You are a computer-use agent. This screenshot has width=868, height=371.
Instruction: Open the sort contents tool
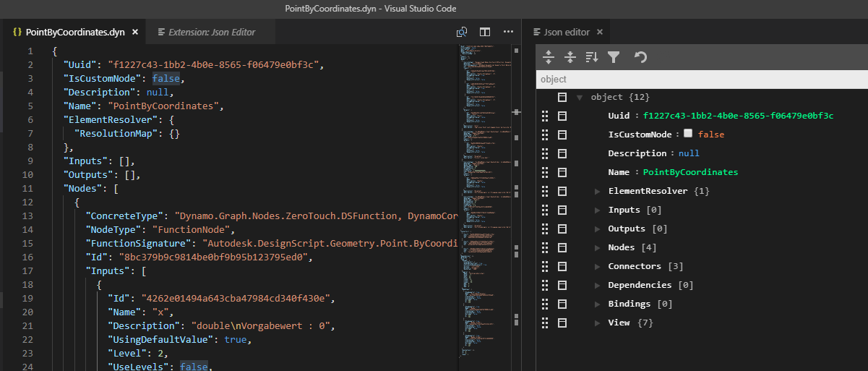coord(592,57)
